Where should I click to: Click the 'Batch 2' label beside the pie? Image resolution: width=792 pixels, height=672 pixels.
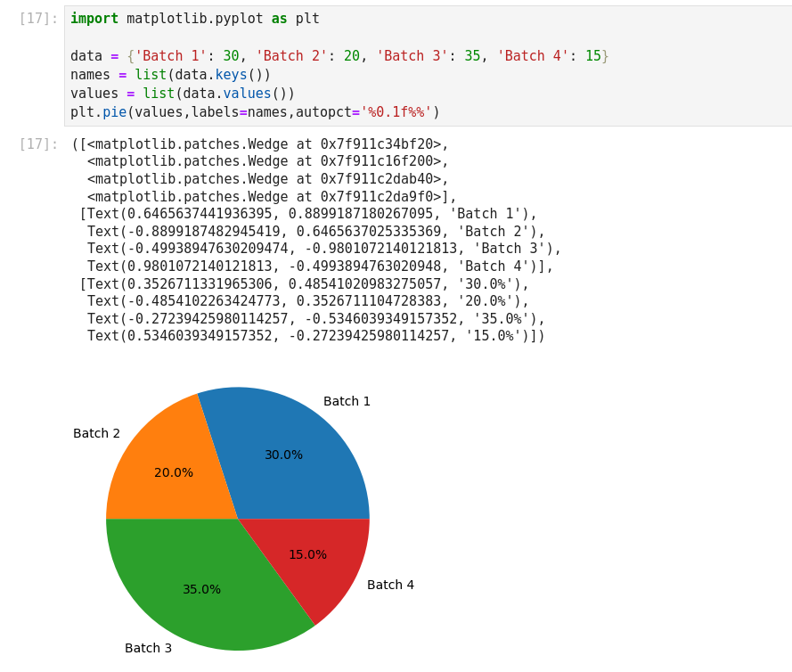click(x=96, y=434)
